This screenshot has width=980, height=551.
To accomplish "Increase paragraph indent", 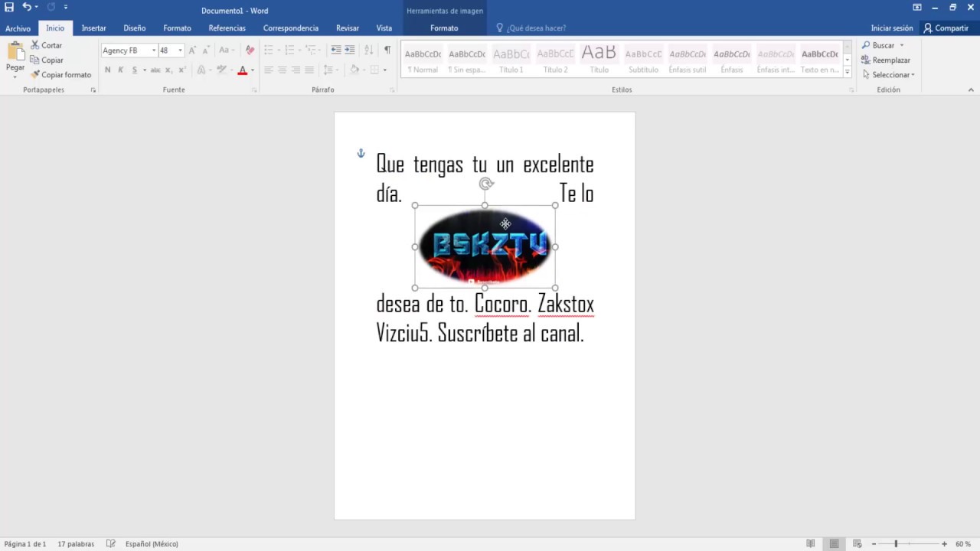I will coord(349,50).
